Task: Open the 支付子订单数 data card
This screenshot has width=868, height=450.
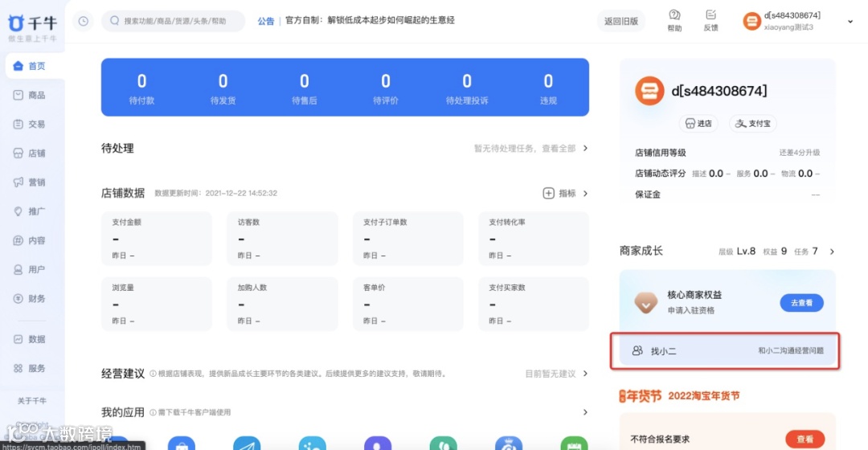Action: click(408, 239)
